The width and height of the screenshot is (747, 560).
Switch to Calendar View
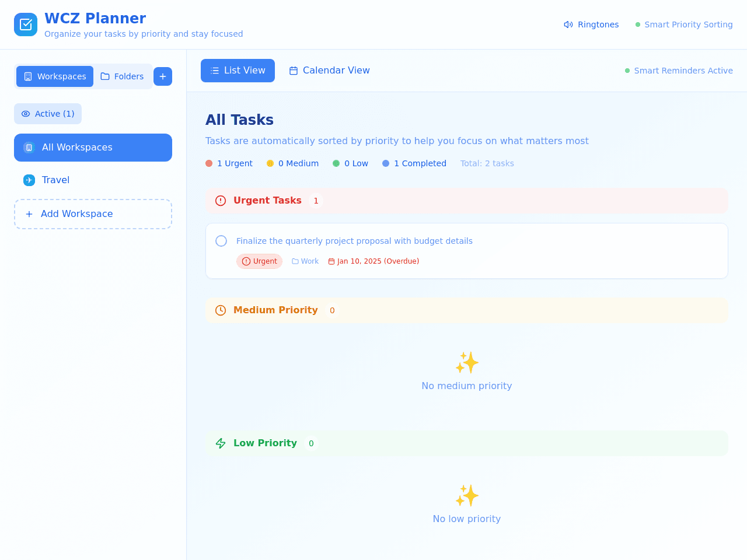tap(329, 71)
